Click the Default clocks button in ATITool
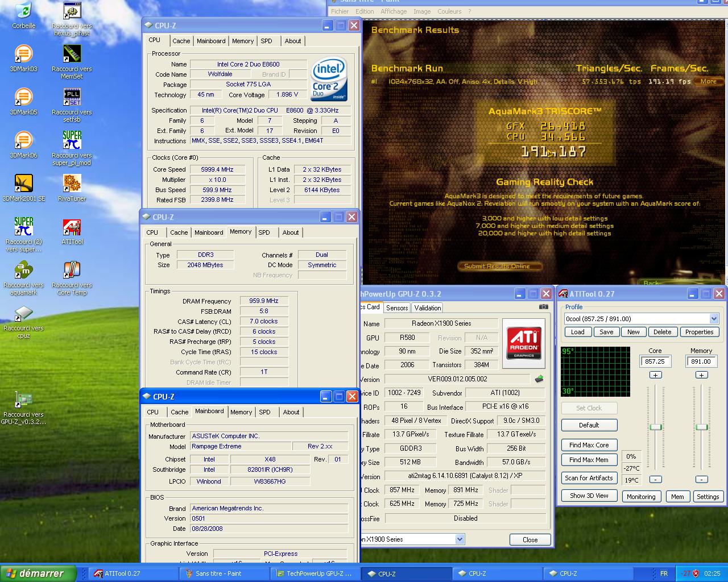Screen dimensions: 728x582 pyautogui.click(x=589, y=425)
